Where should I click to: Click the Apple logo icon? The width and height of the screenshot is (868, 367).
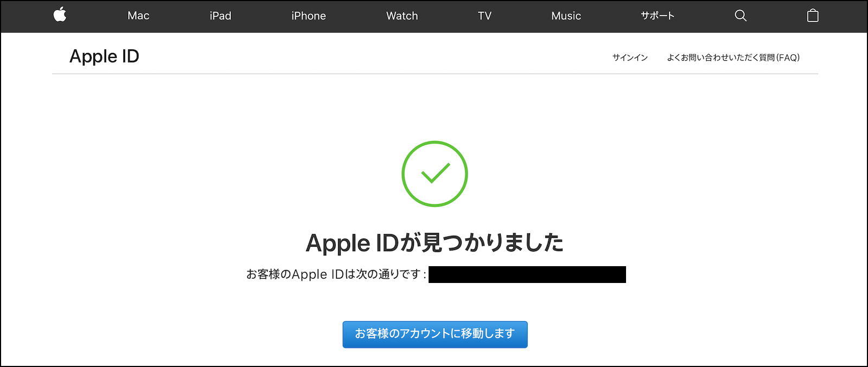click(x=60, y=15)
